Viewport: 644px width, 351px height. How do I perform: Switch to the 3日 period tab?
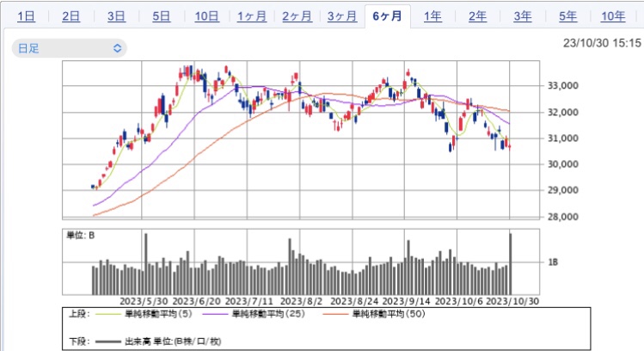[x=116, y=16]
